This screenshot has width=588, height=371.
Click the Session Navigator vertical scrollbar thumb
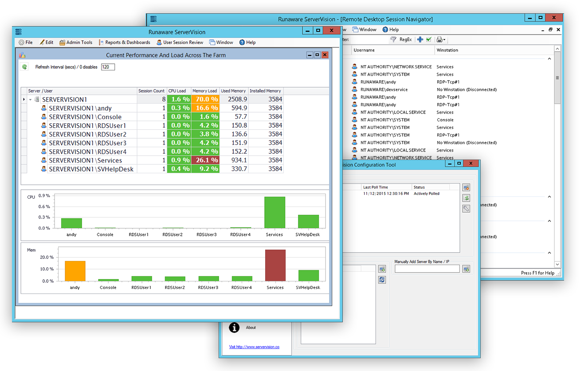click(557, 78)
